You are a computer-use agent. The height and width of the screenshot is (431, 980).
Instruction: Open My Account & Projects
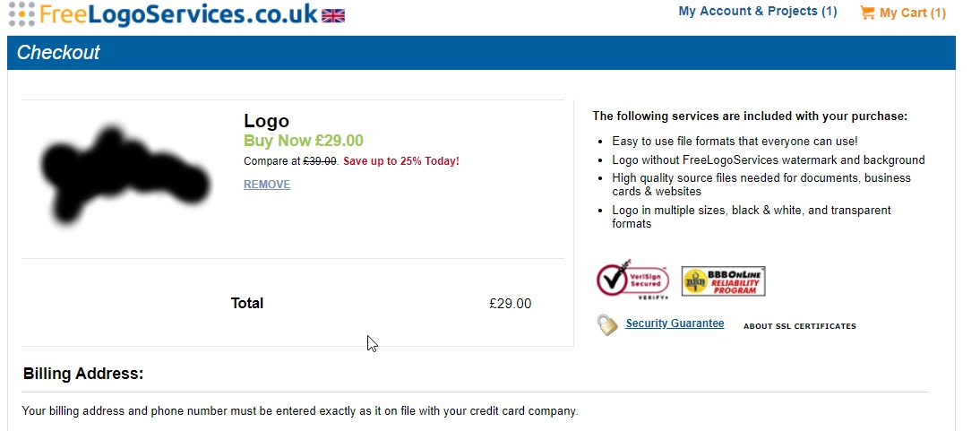757,12
